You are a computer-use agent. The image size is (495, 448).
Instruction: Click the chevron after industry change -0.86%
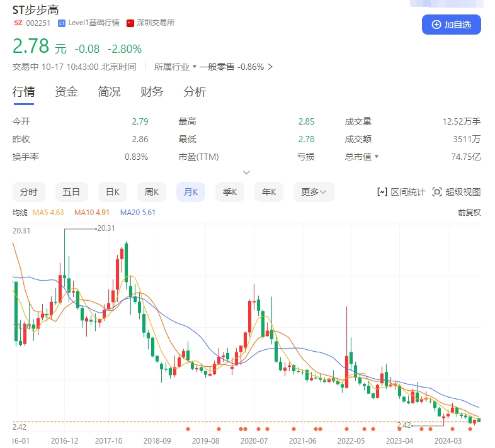point(270,67)
